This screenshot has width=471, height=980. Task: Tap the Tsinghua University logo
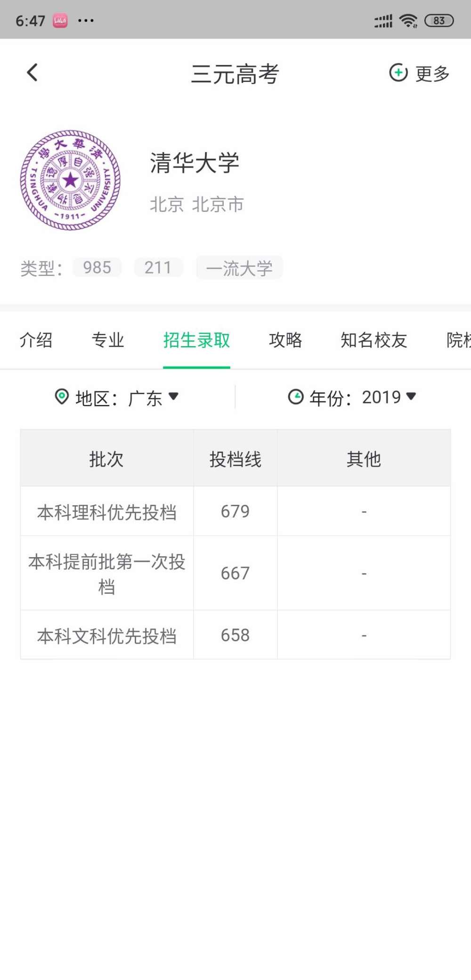[x=71, y=180]
